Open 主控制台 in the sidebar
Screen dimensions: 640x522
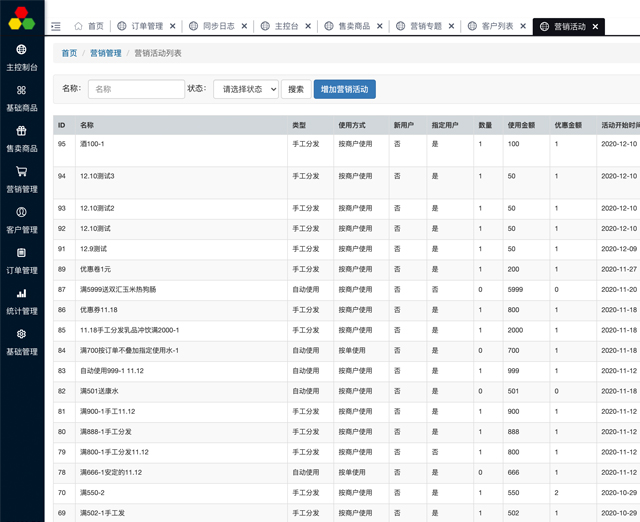22,57
